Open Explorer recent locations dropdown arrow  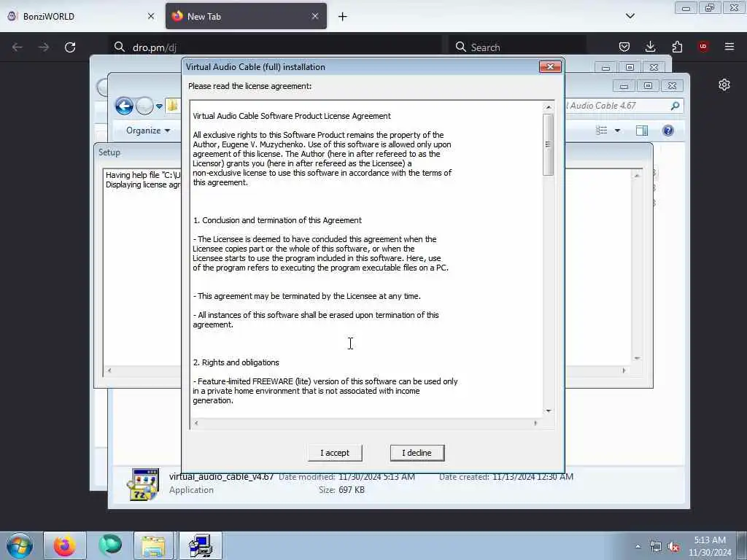point(159,106)
